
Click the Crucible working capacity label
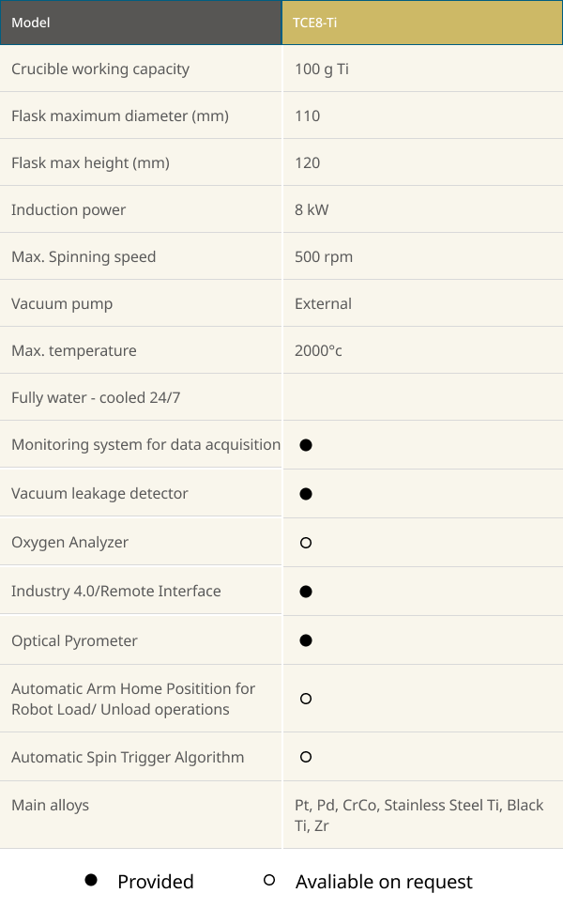click(x=100, y=69)
